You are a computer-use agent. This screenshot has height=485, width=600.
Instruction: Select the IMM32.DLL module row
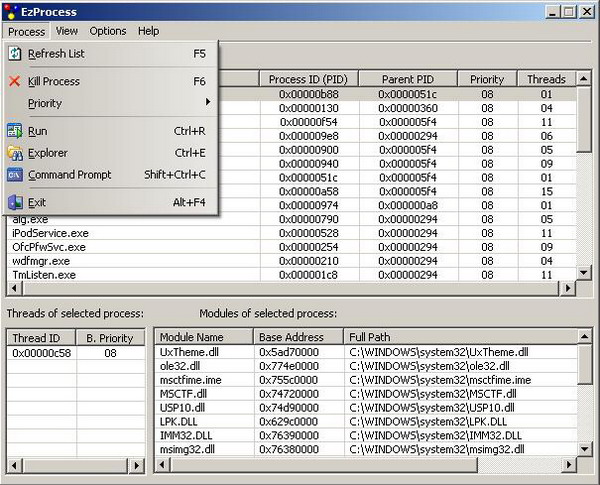click(x=366, y=435)
